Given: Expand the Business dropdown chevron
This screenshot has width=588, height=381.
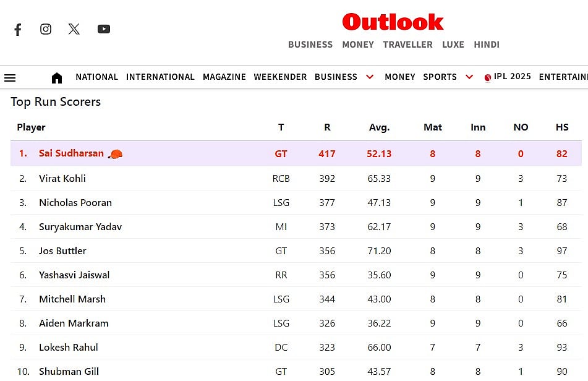Looking at the screenshot, I should (x=370, y=77).
